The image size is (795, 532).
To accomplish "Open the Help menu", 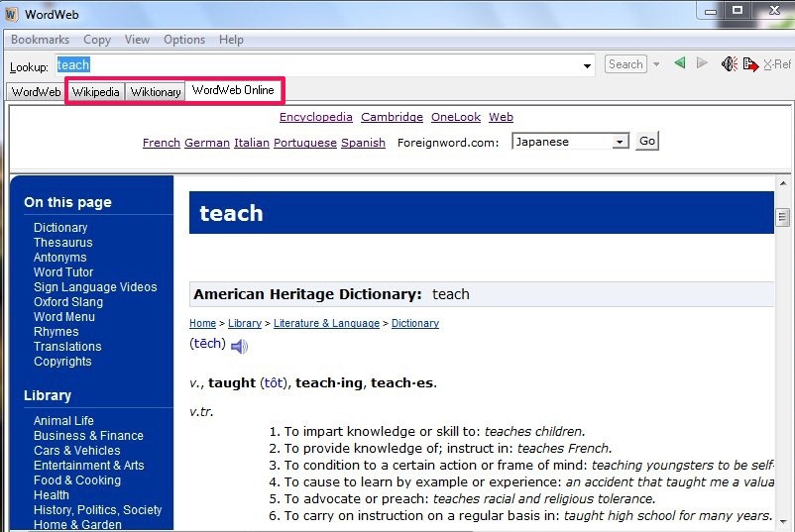I will [231, 40].
